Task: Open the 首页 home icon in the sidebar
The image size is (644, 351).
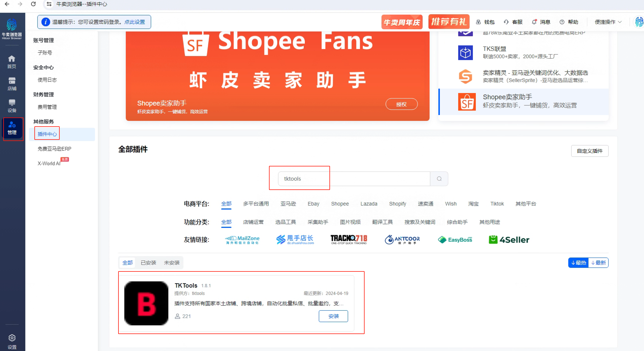Action: (12, 62)
